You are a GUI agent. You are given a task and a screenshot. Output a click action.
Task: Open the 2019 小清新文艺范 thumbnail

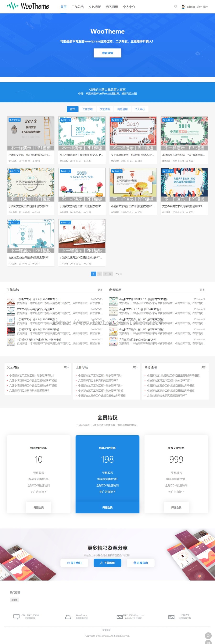[184, 133]
